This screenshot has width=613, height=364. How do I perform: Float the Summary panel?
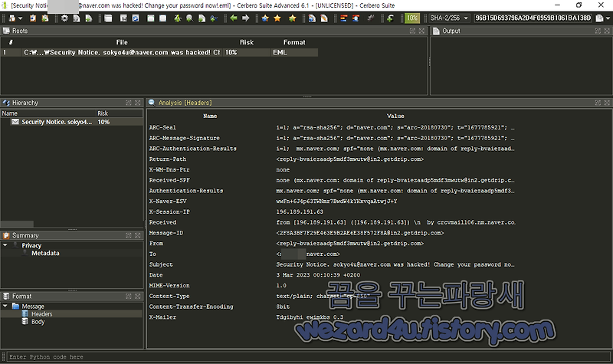coord(129,235)
